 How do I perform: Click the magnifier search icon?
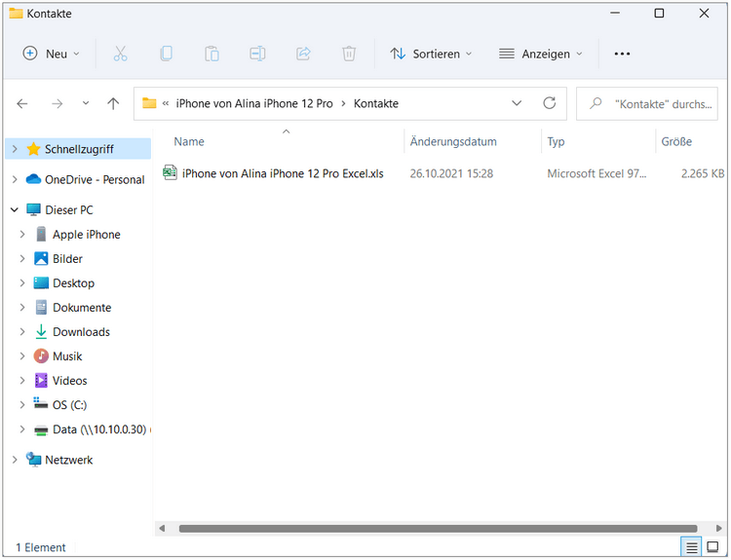596,103
